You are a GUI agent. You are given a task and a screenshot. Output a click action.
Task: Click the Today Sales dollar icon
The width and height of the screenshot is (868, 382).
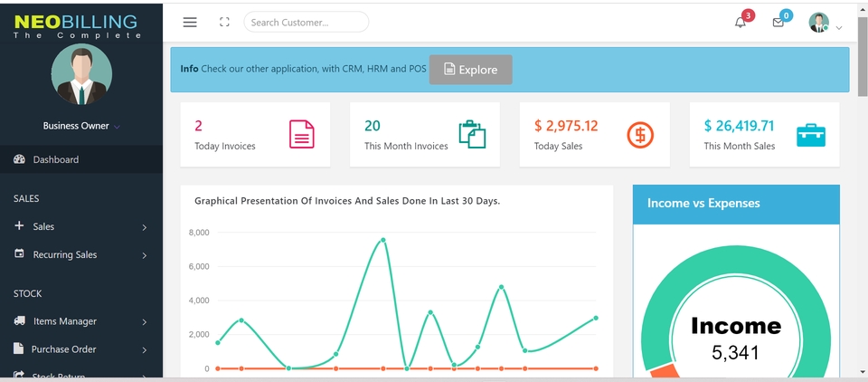click(640, 134)
